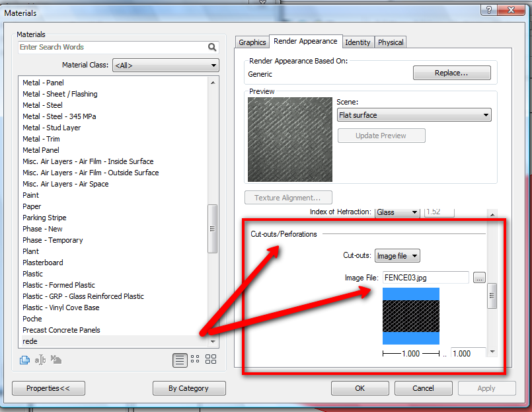Viewport: 532px width, 412px height.
Task: Click the 1.000 sample size field
Action: pyautogui.click(x=468, y=353)
